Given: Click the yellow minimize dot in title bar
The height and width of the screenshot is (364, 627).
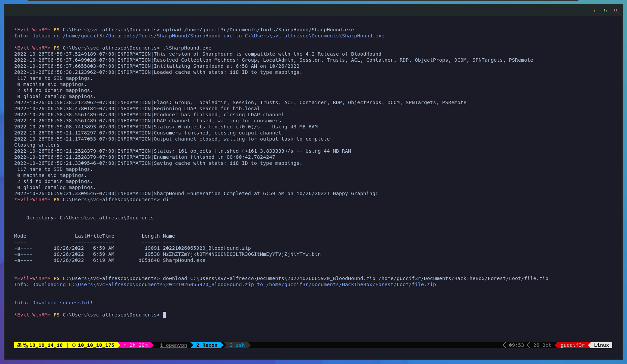Looking at the screenshot, I should tap(594, 11).
